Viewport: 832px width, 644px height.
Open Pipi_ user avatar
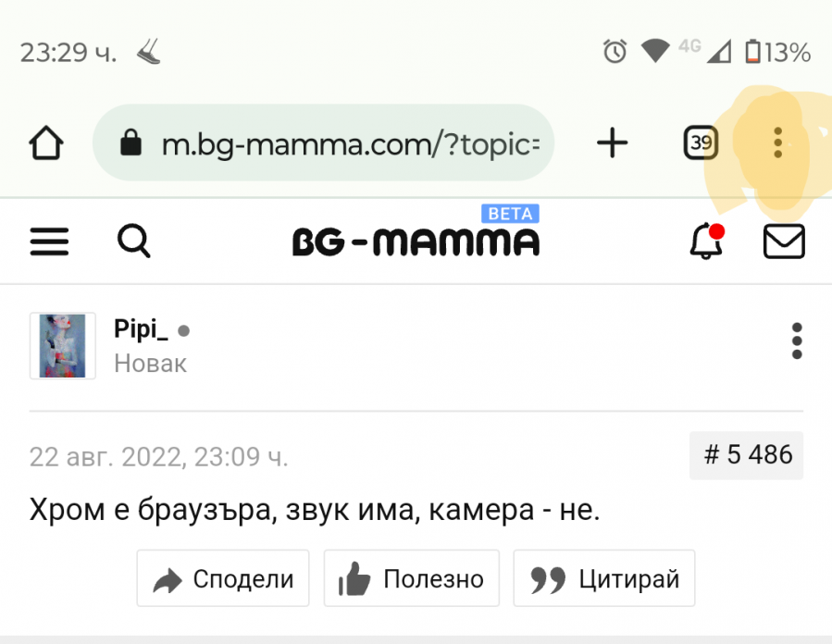pos(63,346)
